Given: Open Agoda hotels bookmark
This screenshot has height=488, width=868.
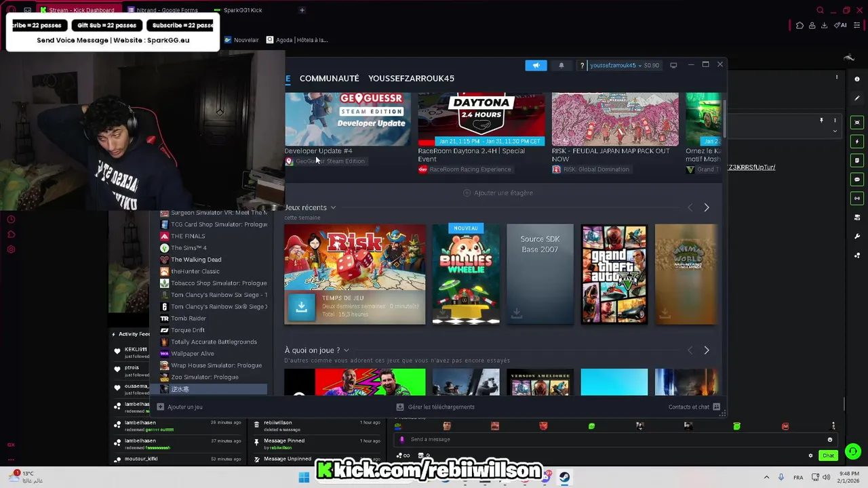Looking at the screenshot, I should pos(297,40).
